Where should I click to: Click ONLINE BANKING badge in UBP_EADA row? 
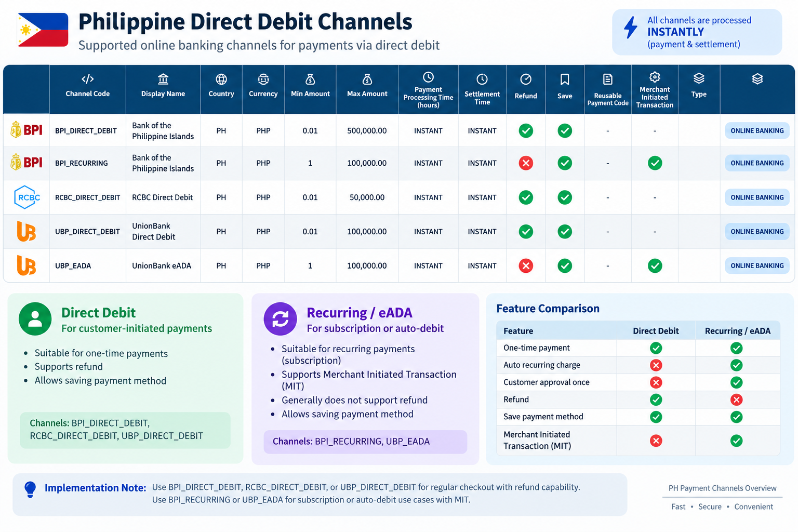pyautogui.click(x=757, y=265)
